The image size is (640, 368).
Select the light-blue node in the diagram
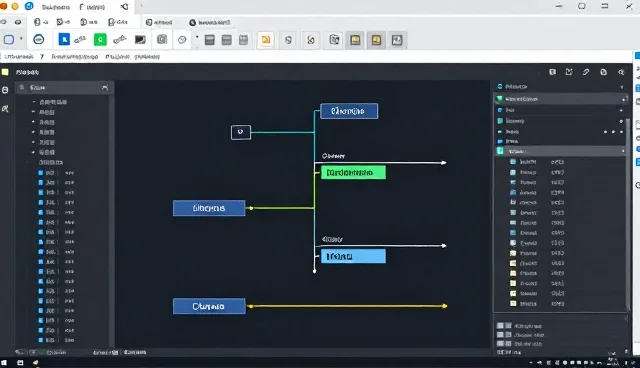point(353,256)
